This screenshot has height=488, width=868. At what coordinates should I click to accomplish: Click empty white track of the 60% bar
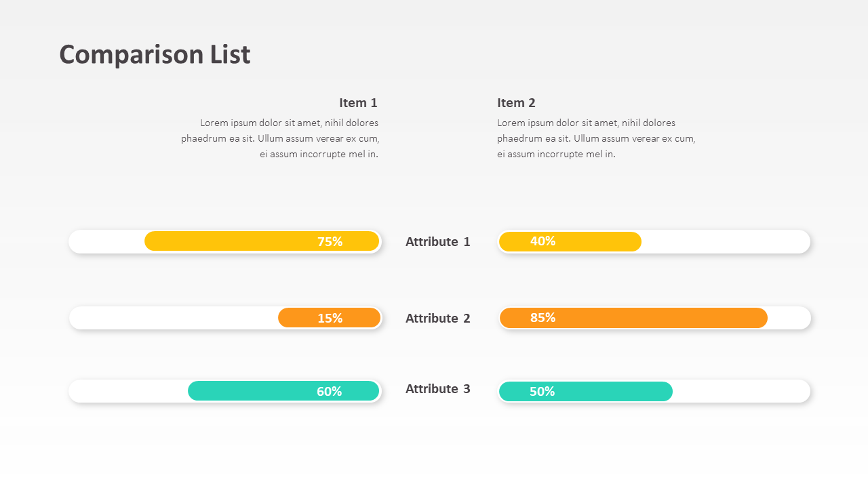(127, 391)
